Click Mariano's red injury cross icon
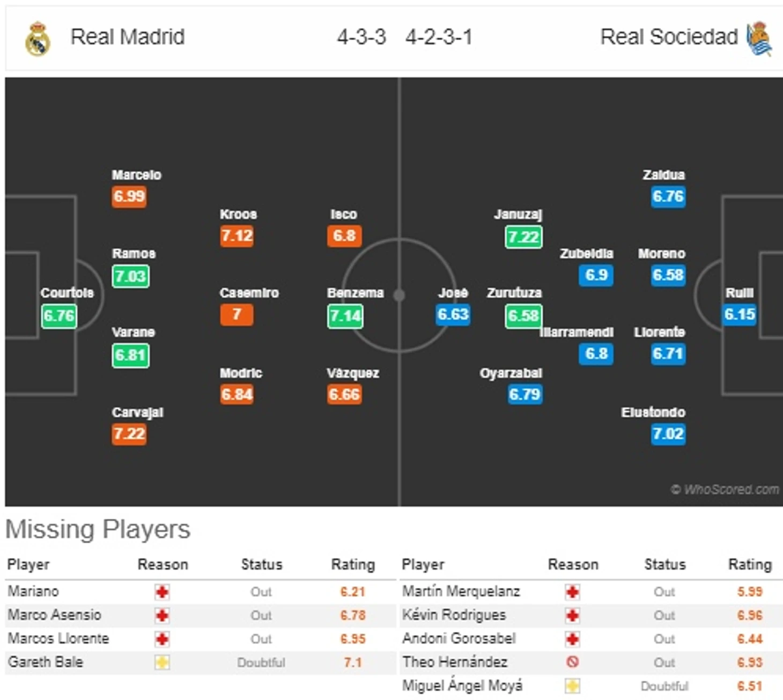Image resolution: width=783 pixels, height=700 pixels. (x=162, y=592)
